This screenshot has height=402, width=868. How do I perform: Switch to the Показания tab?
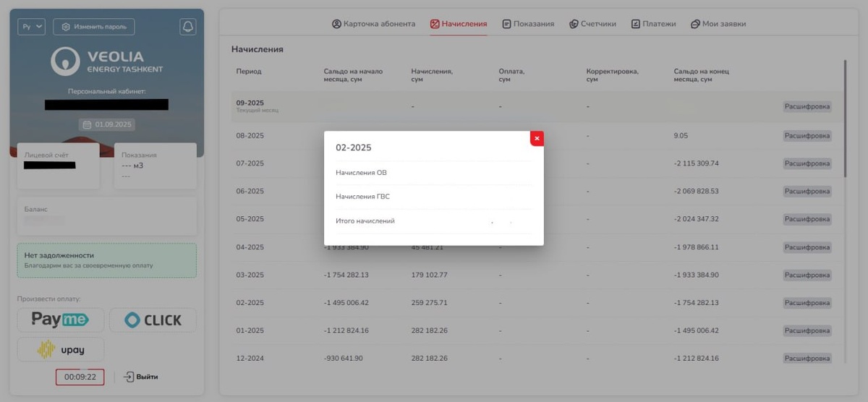(x=528, y=24)
